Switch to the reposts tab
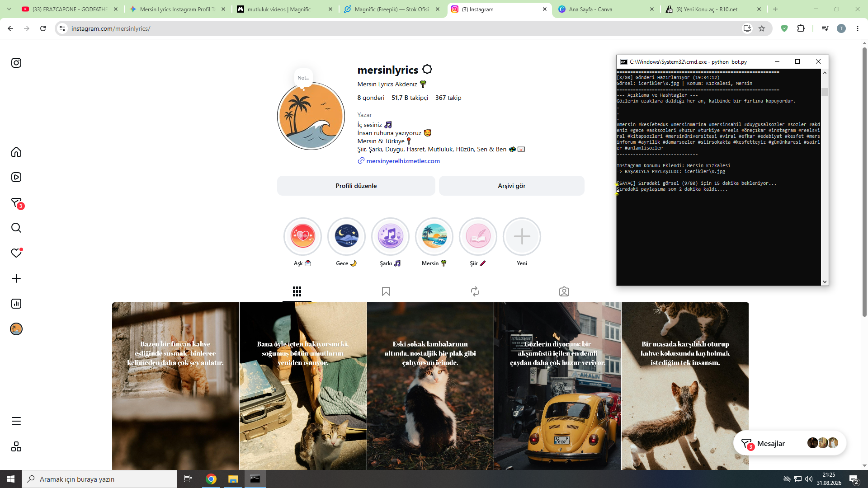Image resolution: width=868 pixels, height=488 pixels. (475, 291)
